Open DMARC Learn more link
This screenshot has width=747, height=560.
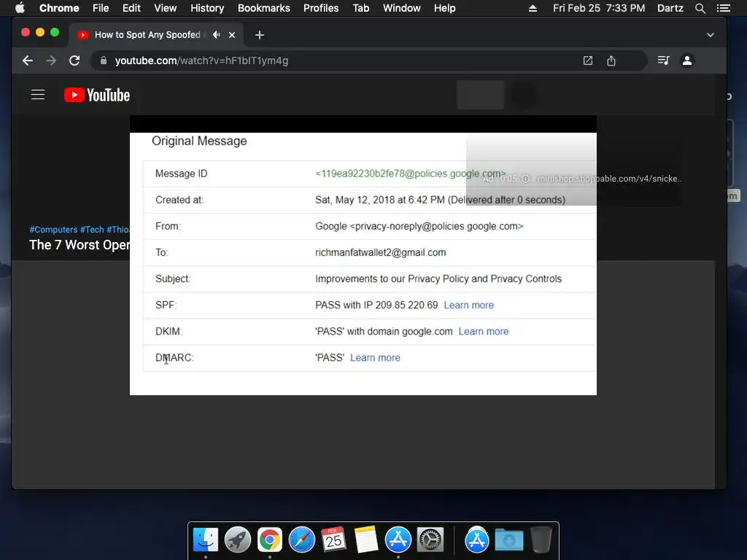coord(375,357)
